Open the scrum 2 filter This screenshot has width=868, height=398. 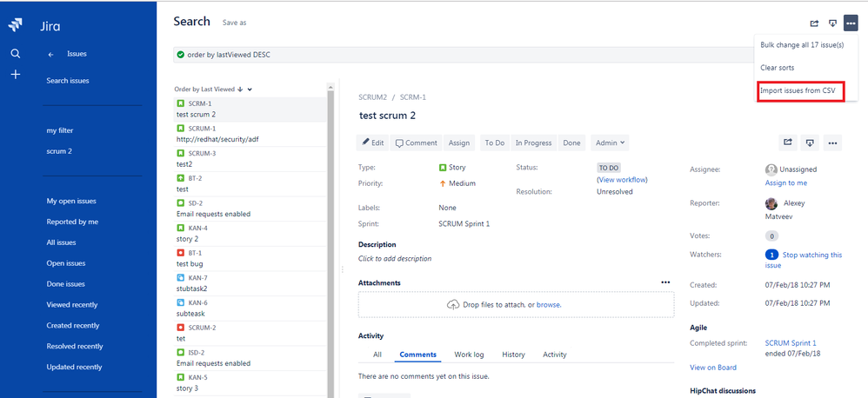pyautogui.click(x=59, y=151)
